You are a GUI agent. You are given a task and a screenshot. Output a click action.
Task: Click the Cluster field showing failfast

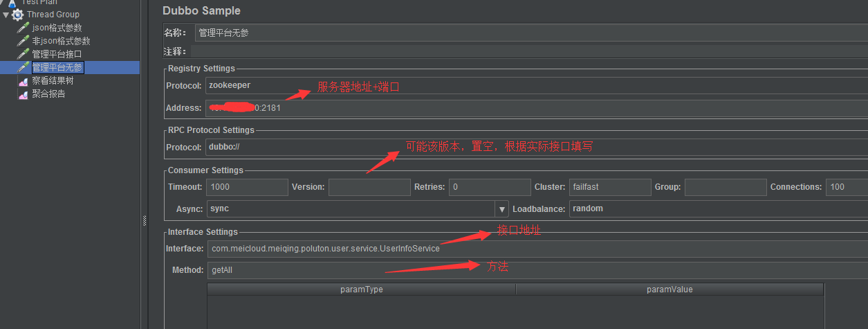(x=611, y=187)
